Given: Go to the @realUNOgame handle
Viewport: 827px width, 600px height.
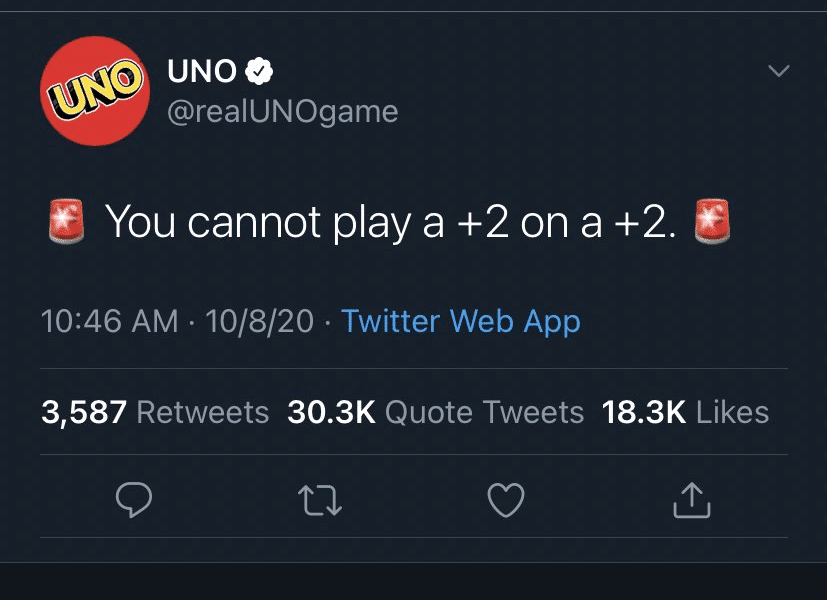Looking at the screenshot, I should pos(283,111).
